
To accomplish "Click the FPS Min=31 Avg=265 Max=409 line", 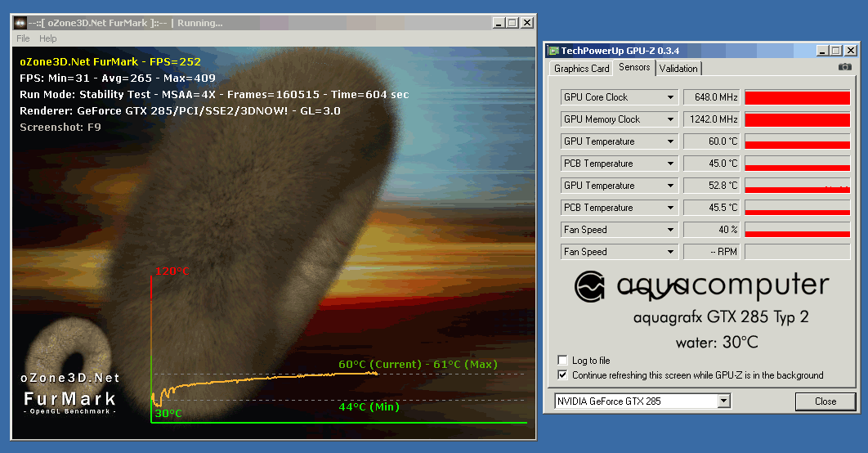I will [x=118, y=78].
